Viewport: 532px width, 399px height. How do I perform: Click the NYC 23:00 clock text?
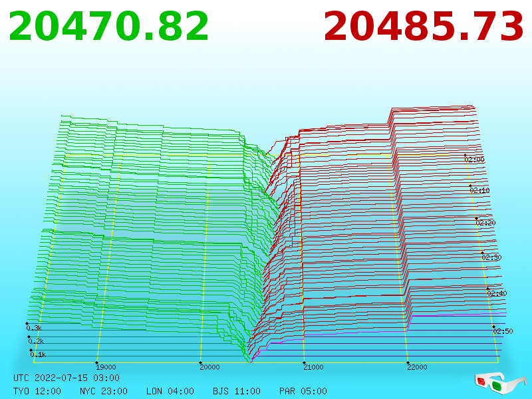tap(104, 391)
